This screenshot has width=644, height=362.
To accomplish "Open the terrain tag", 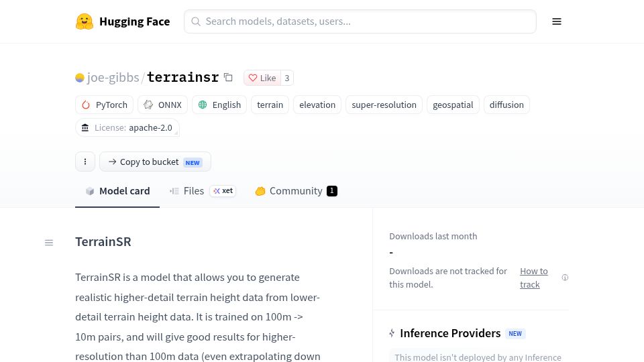I will 270,105.
